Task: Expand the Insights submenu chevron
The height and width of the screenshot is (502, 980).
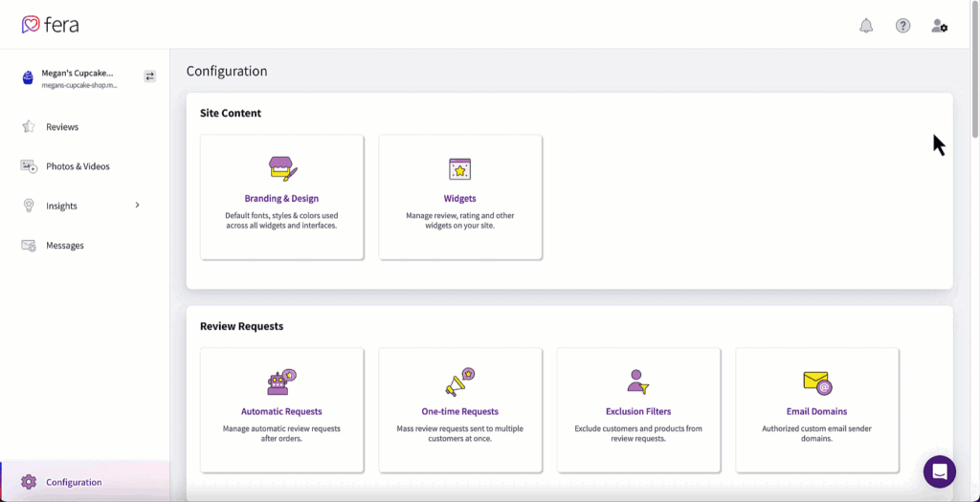Action: point(137,205)
